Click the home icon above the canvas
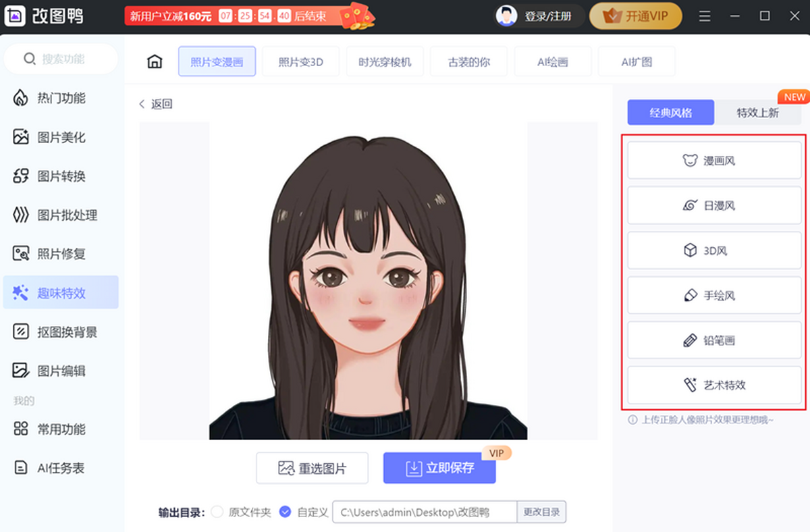Image resolution: width=810 pixels, height=532 pixels. tap(154, 61)
